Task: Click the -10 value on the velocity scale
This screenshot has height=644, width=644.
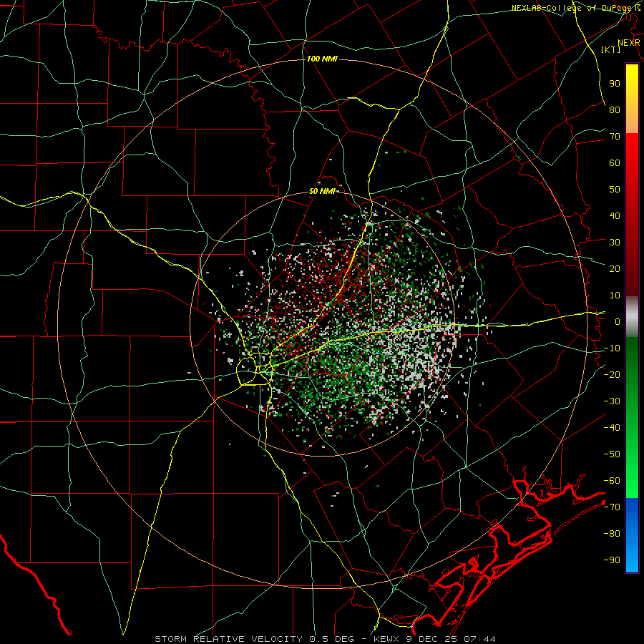Action: click(x=612, y=348)
